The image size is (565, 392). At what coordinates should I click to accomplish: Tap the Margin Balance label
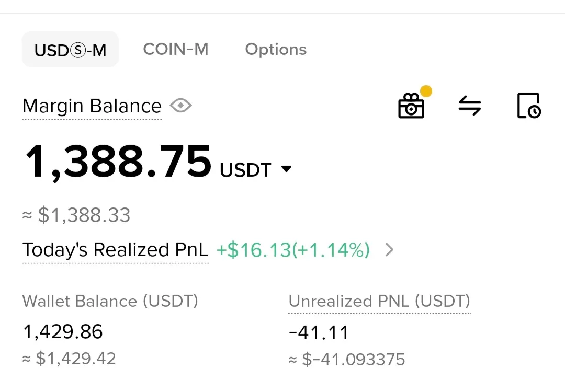click(92, 106)
